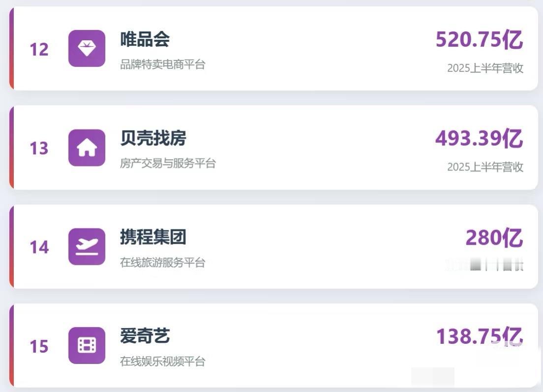Click the iQiyi film strip icon
543x392 pixels.
coord(87,345)
